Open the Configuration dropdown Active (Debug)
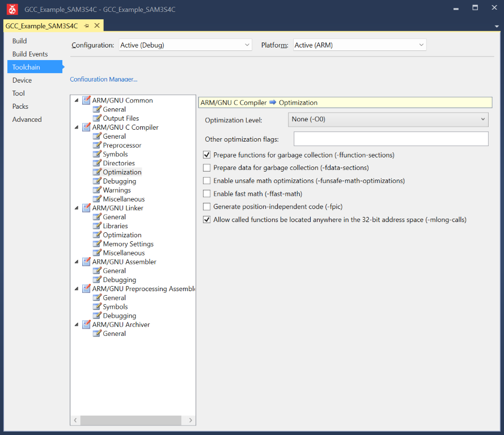Image resolution: width=504 pixels, height=435 pixels. click(x=185, y=45)
